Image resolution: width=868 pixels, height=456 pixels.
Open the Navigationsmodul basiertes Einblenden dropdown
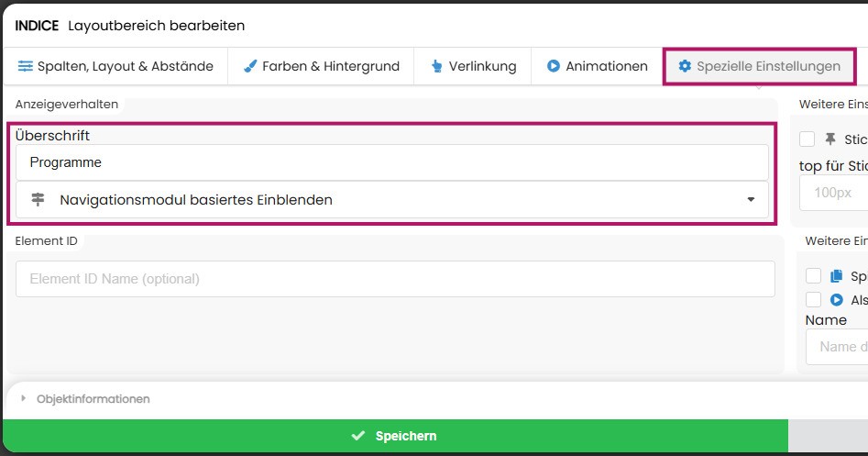pyautogui.click(x=391, y=199)
